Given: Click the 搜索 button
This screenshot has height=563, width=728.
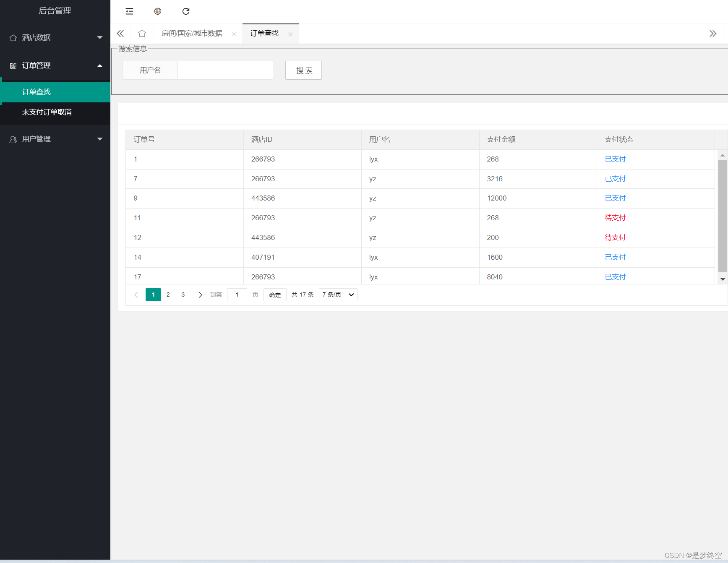Looking at the screenshot, I should [303, 70].
